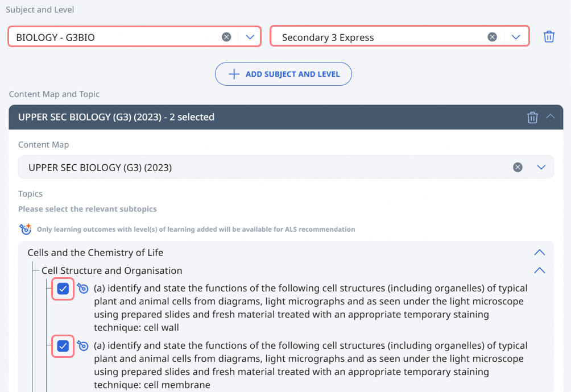Click ALS icon beside cell membrane outcome
The height and width of the screenshot is (392, 571).
point(83,345)
